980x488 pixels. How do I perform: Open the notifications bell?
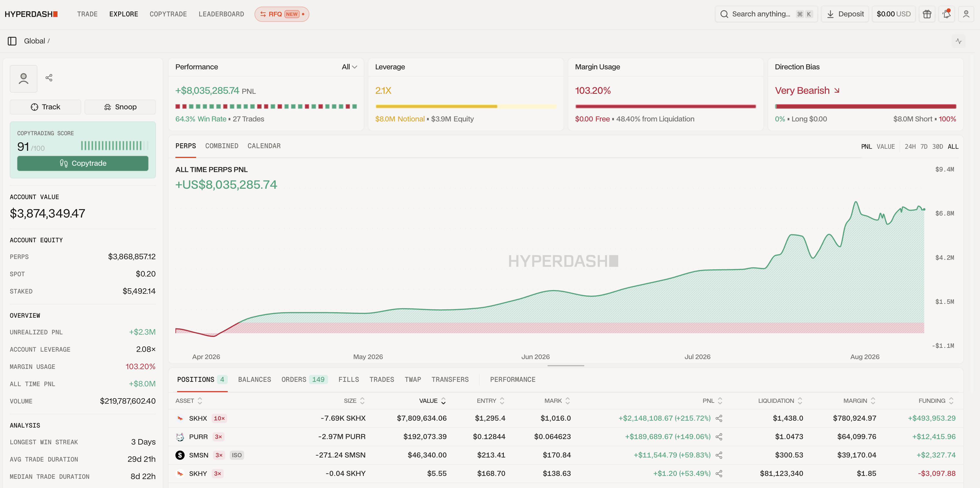click(x=947, y=14)
